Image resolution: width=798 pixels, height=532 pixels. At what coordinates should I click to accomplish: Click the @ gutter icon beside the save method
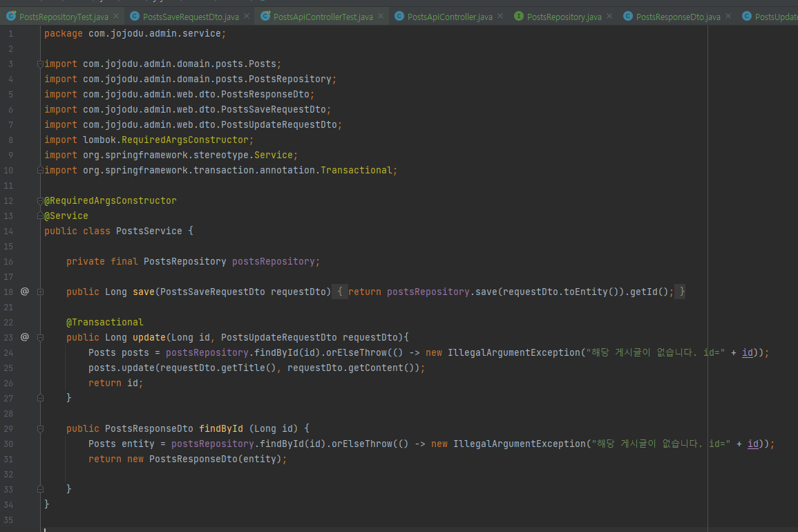[x=24, y=291]
